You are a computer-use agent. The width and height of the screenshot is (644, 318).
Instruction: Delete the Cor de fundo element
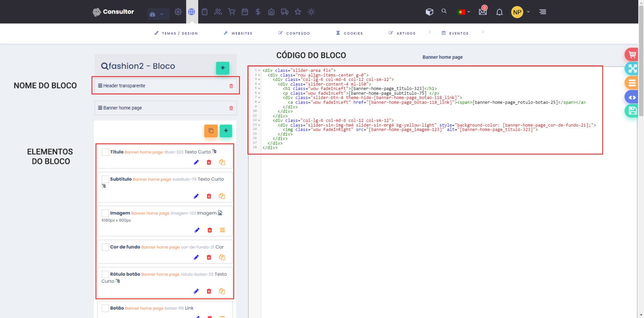209,257
